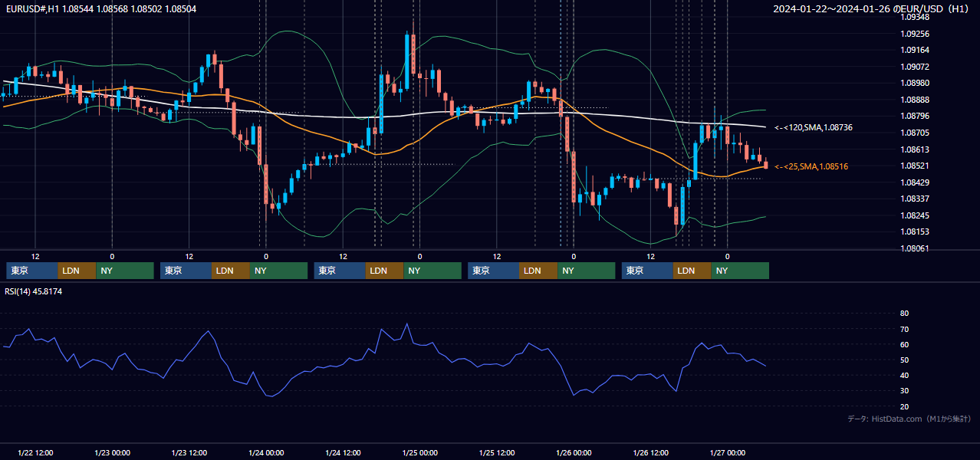Viewport: 980px width, 460px height.
Task: Click the 1/25 00:00 time label
Action: tap(420, 453)
